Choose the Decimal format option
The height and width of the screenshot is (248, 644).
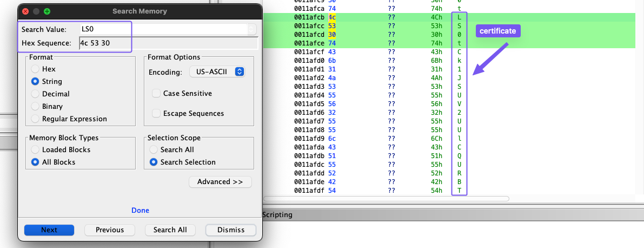tap(36, 94)
